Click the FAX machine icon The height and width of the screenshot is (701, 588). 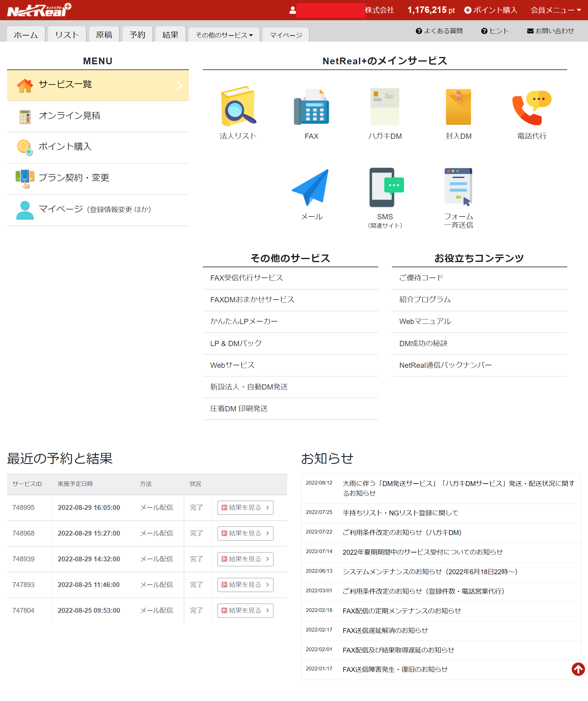tap(311, 107)
